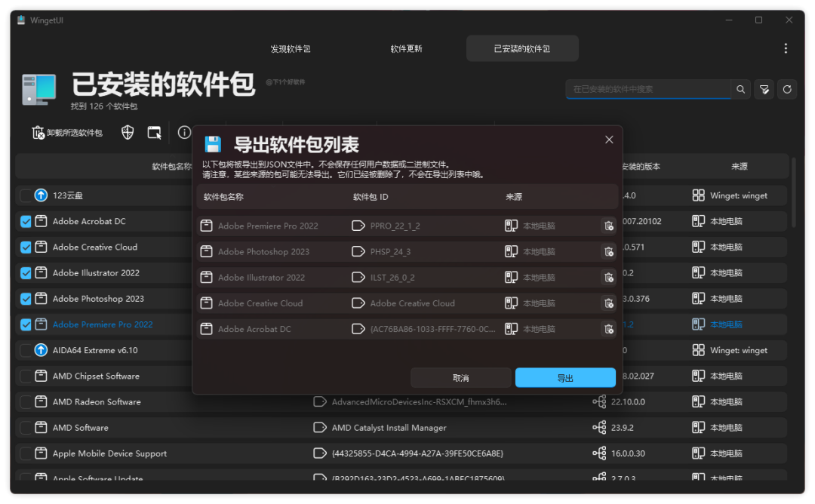This screenshot has width=815, height=504.
Task: Remove Adobe Premiere Pro 2022 from export list
Action: [x=608, y=226]
